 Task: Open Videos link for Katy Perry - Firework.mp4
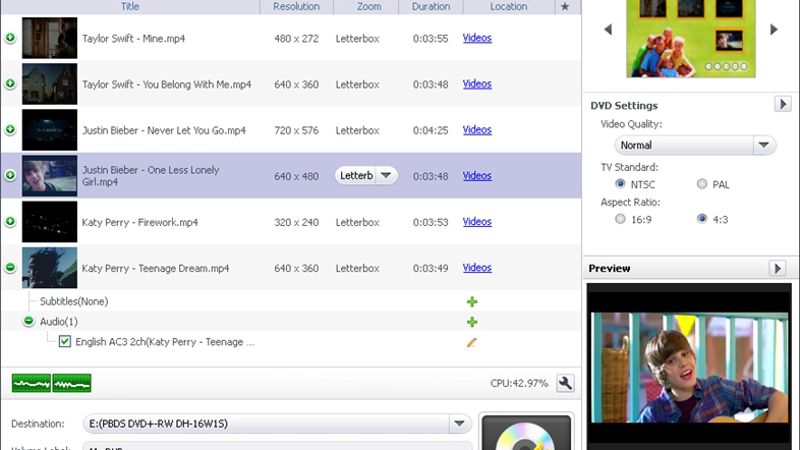coord(477,221)
